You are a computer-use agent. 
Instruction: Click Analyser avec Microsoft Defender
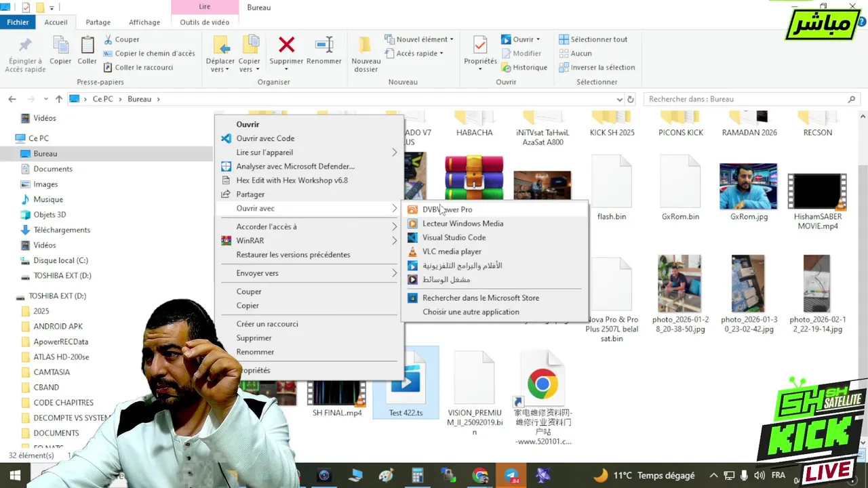click(309, 166)
